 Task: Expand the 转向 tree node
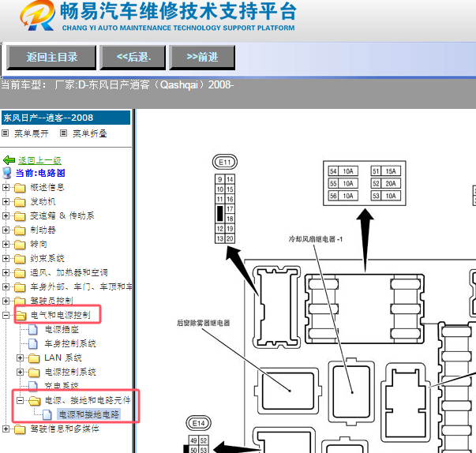[6, 244]
